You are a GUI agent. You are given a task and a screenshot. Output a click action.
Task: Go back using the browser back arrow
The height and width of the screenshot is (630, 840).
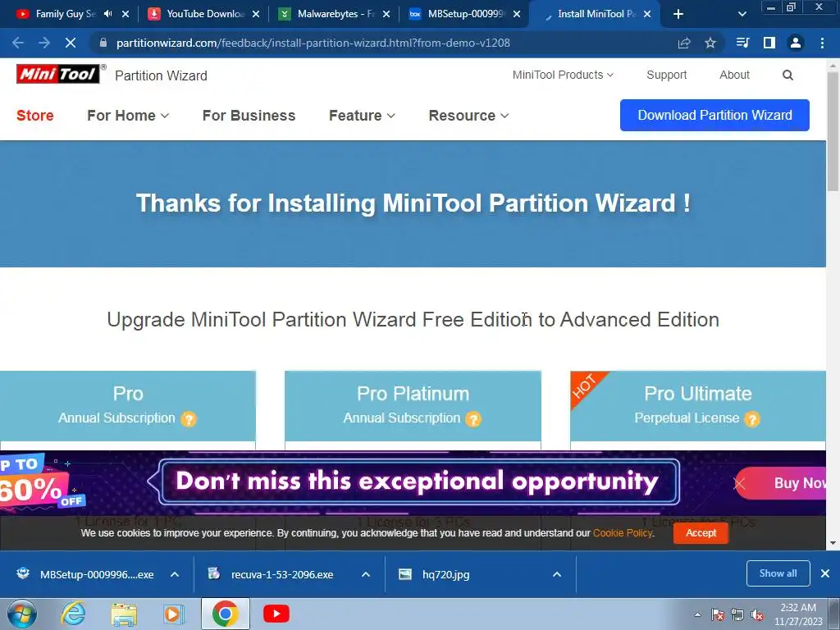18,43
